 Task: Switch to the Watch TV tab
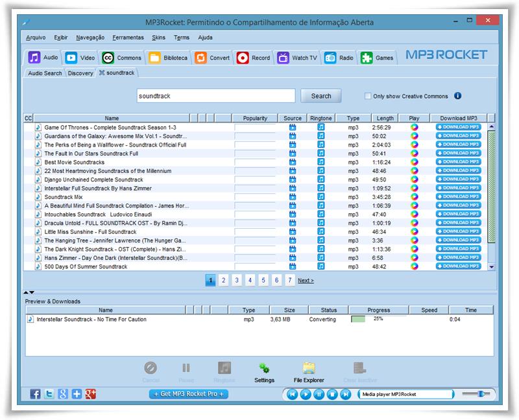(x=297, y=58)
